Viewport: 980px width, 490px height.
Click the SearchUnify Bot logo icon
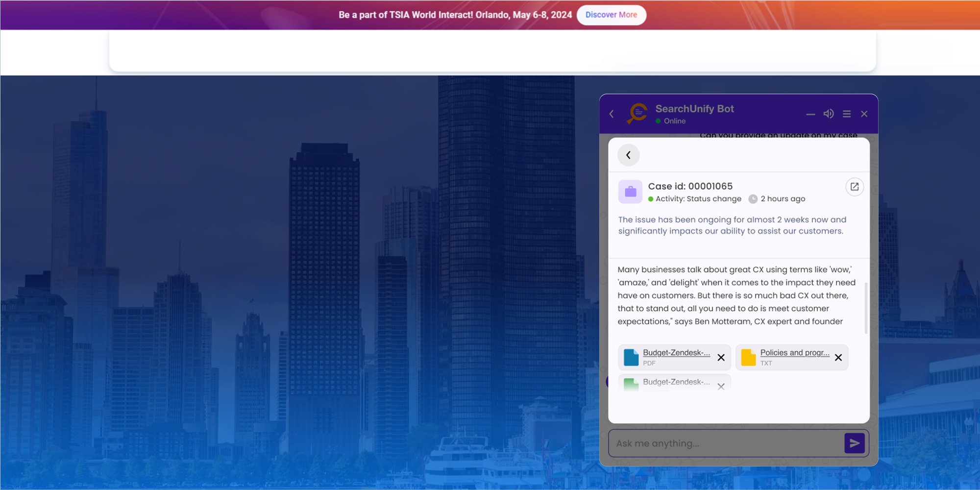click(x=637, y=114)
